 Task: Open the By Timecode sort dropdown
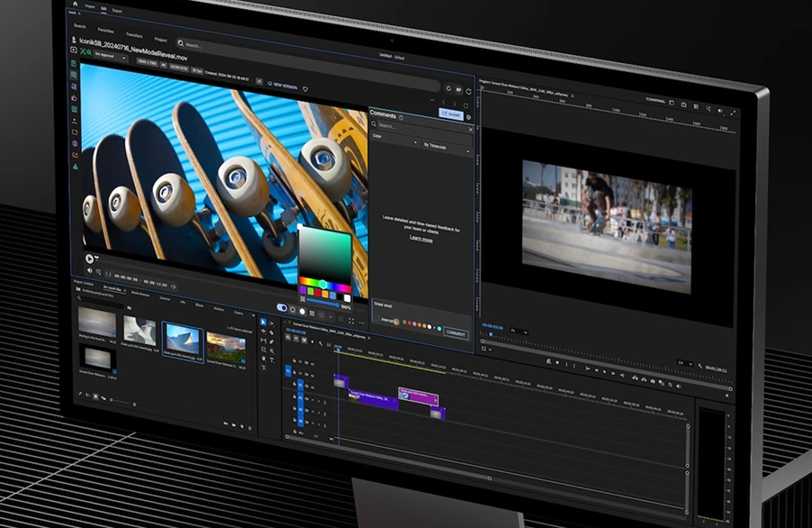click(x=447, y=148)
